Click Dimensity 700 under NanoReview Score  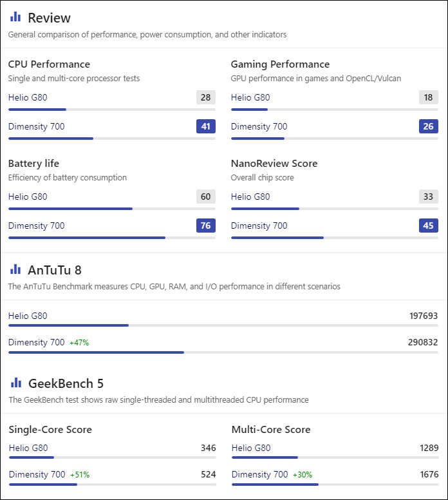(x=259, y=226)
